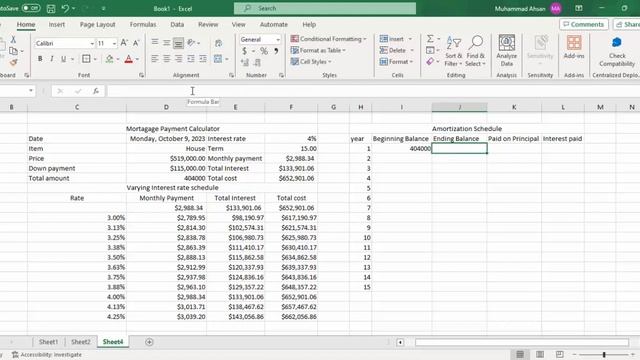Click the horizontal scrollbar
Viewport: 640px width, 360px height.
[x=522, y=342]
